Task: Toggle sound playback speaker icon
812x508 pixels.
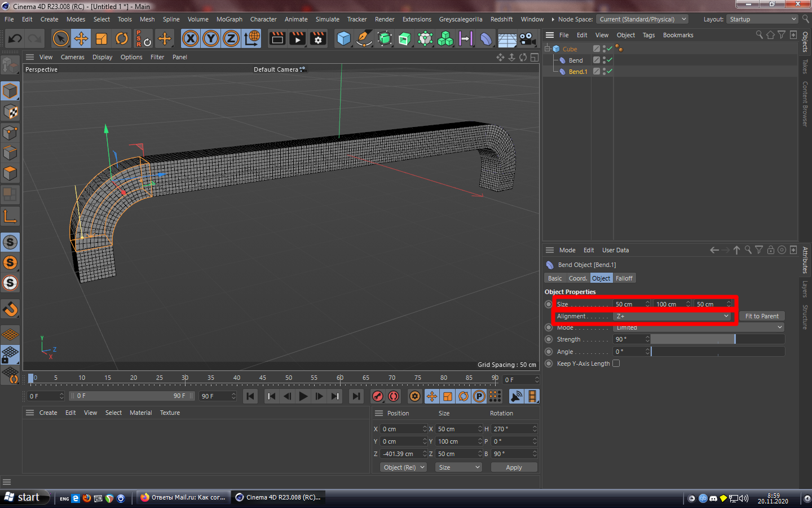Action: [517, 396]
